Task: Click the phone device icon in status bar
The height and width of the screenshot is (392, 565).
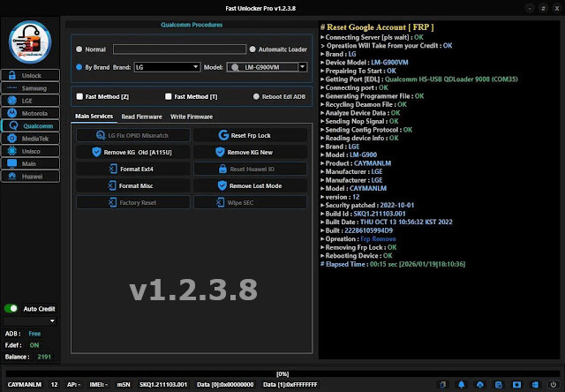Action: coord(443,385)
